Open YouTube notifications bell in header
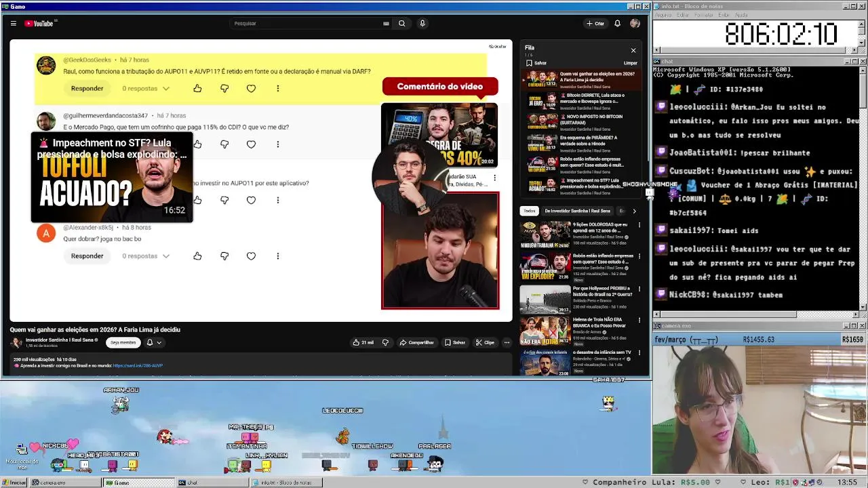This screenshot has height=488, width=868. click(617, 23)
